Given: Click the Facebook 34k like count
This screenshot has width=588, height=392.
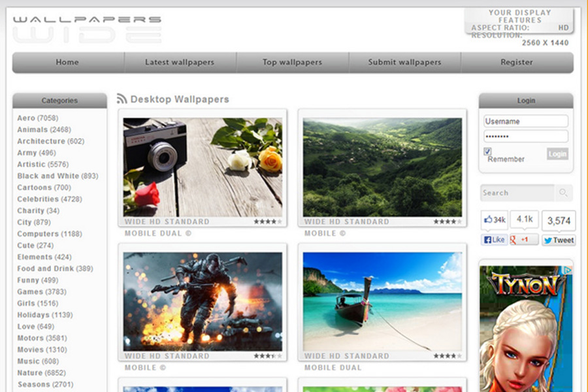Looking at the screenshot, I should pos(495,220).
